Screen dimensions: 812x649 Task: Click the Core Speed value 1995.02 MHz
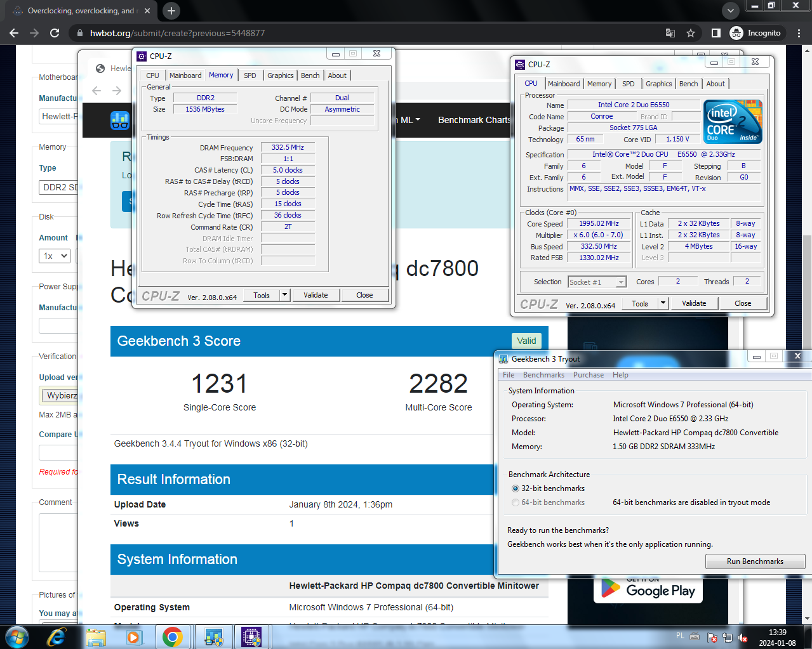point(599,223)
